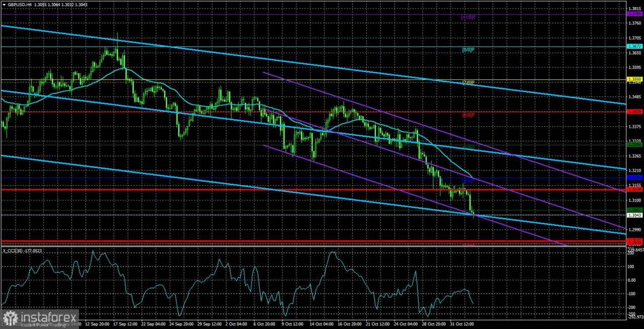Viewport: 644px width, 329px height.
Task: Select the X_CCI(30) indicator label
Action: tap(22, 251)
